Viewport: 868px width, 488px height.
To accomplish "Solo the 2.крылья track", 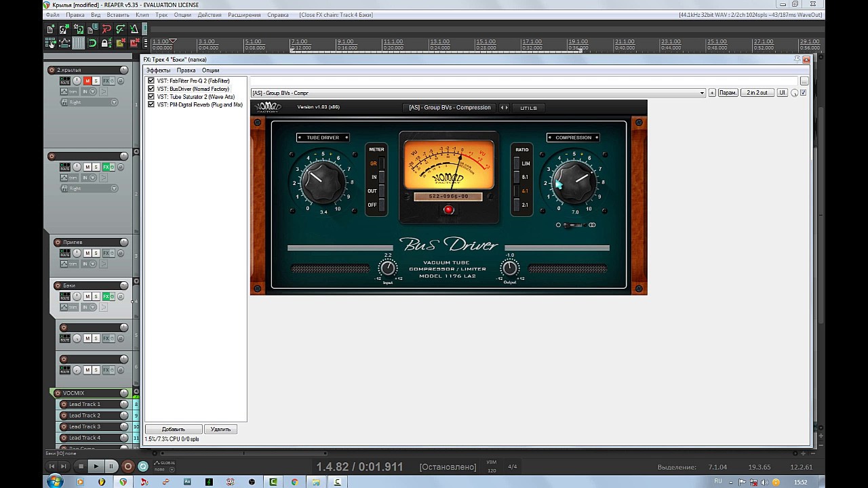I will pyautogui.click(x=96, y=81).
